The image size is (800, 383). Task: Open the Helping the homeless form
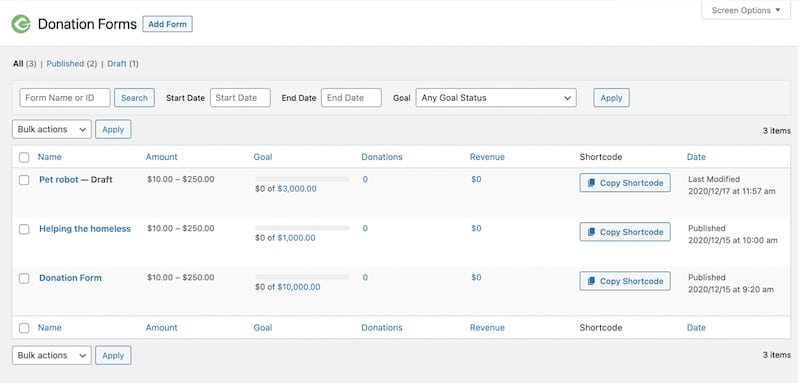[85, 229]
